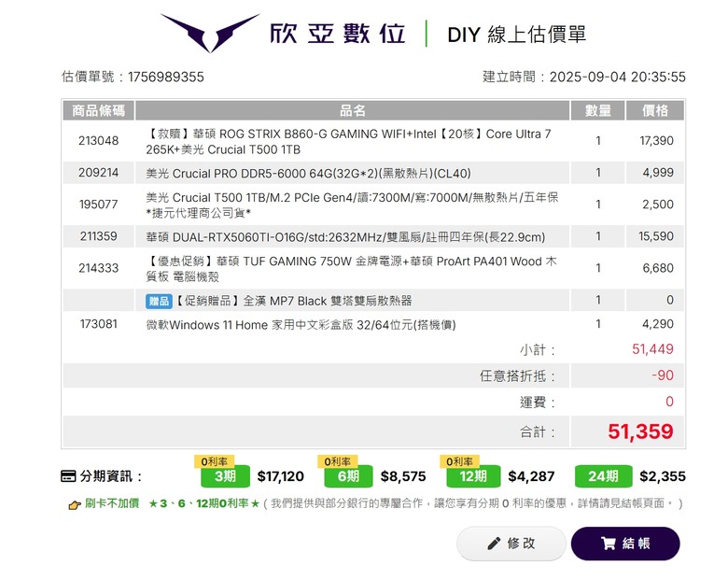
Task: Click the 品名 column header
Action: tap(353, 110)
